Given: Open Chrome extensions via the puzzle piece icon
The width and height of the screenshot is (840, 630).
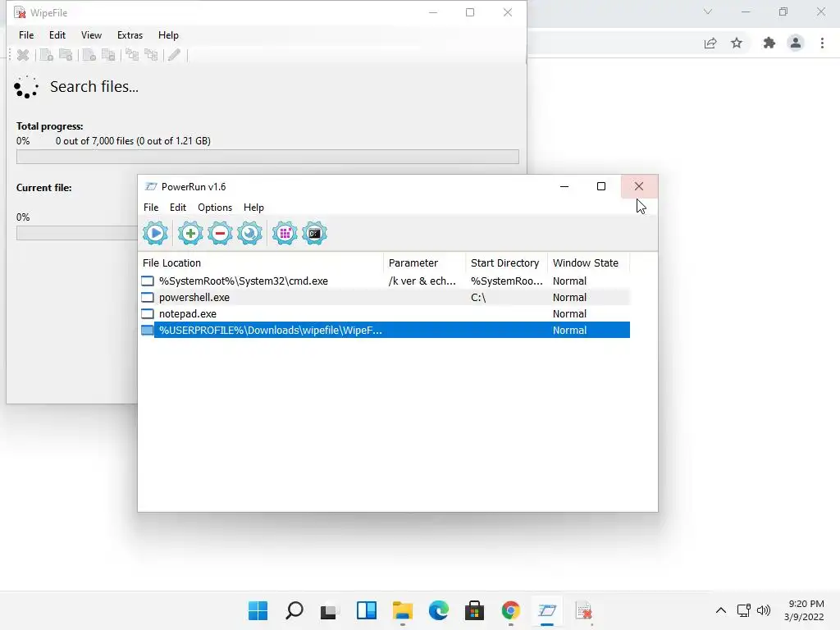Looking at the screenshot, I should (769, 43).
